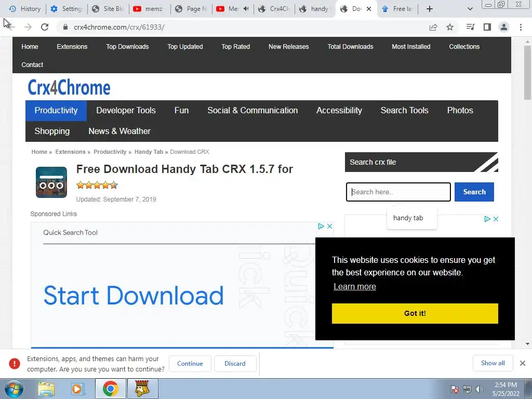532x399 pixels.
Task: Share this page from the address bar
Action: (x=433, y=27)
